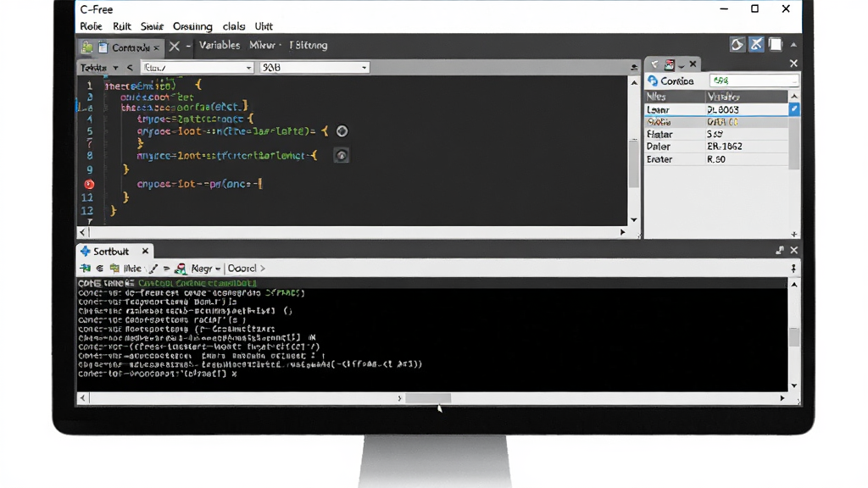The image size is (868, 488).
Task: Open the small dropdown arrow in the right panel tab strip
Action: [x=682, y=66]
